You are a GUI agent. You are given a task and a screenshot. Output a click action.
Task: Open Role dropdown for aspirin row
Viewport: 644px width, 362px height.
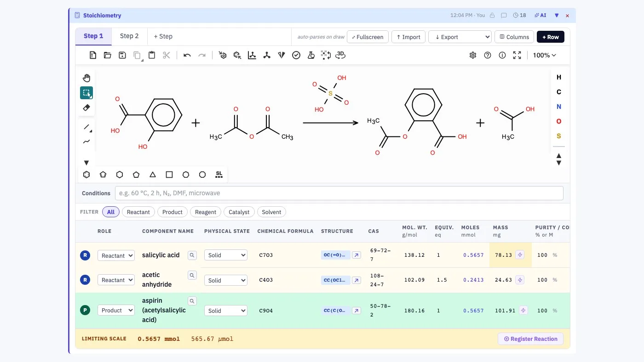pos(116,311)
